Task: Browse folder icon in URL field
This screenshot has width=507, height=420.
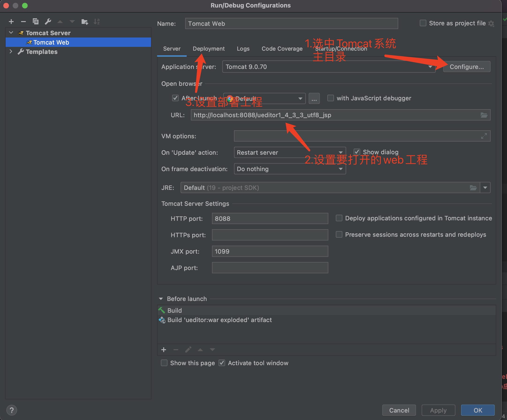Action: tap(484, 115)
